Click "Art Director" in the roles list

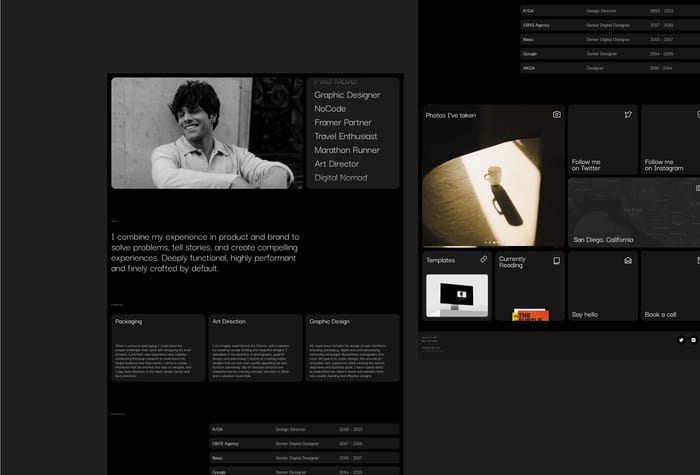click(x=336, y=164)
